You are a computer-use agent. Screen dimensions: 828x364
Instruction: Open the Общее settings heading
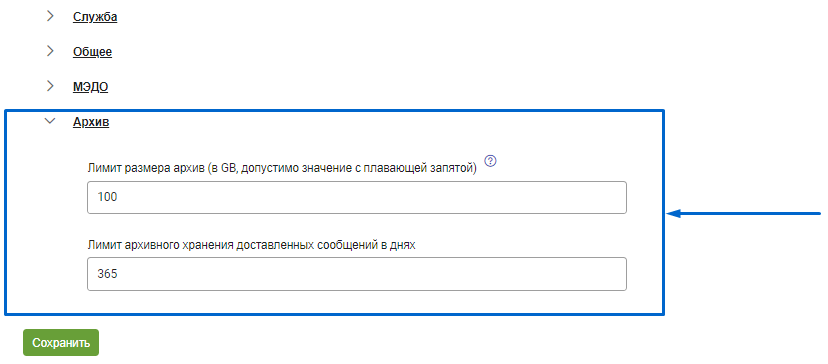tap(92, 52)
